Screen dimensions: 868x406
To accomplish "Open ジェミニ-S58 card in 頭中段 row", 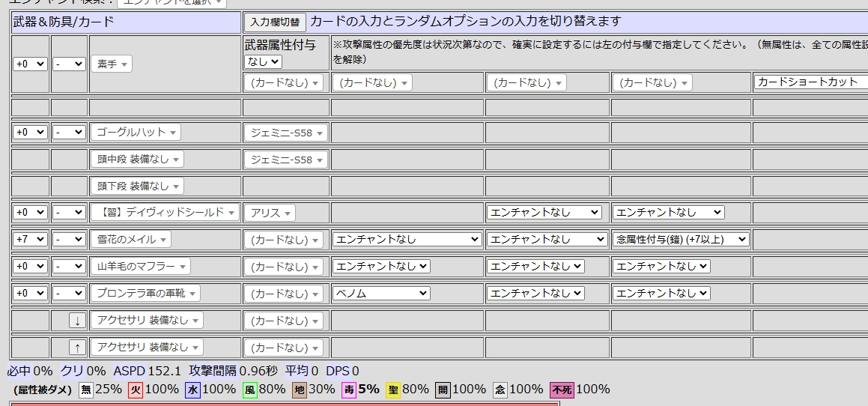I will pyautogui.click(x=285, y=160).
